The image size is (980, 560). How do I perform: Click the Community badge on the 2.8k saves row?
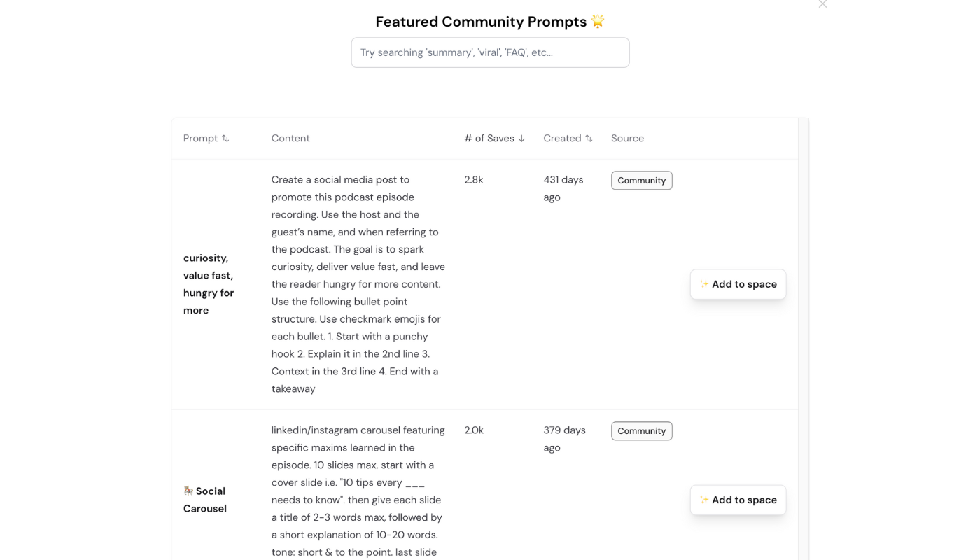[642, 181]
